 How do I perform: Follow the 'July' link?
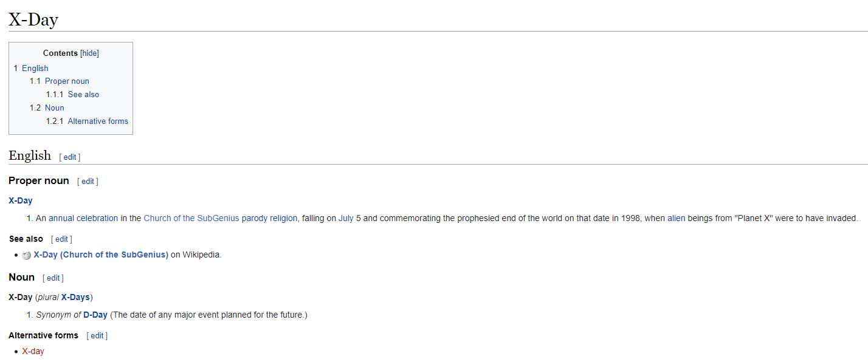point(346,219)
